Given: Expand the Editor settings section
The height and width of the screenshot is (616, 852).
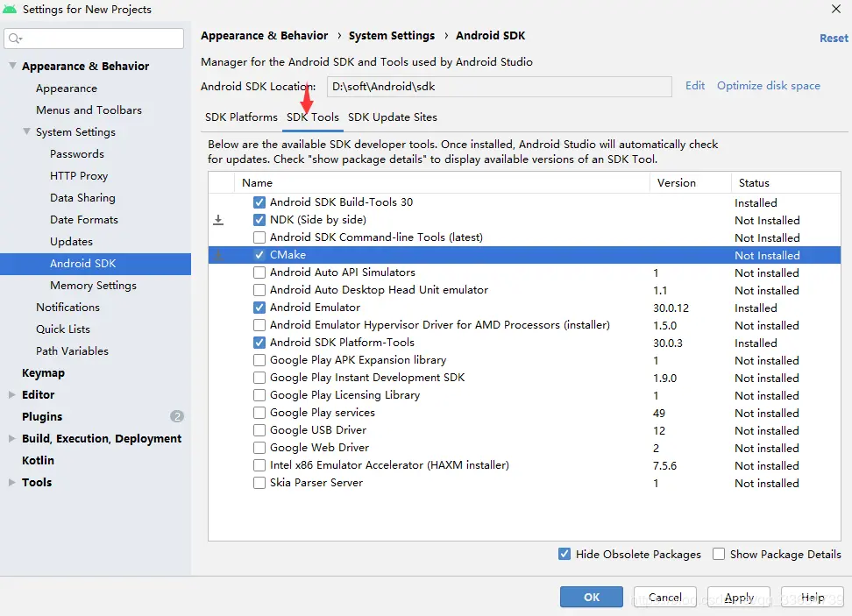Looking at the screenshot, I should (12, 394).
